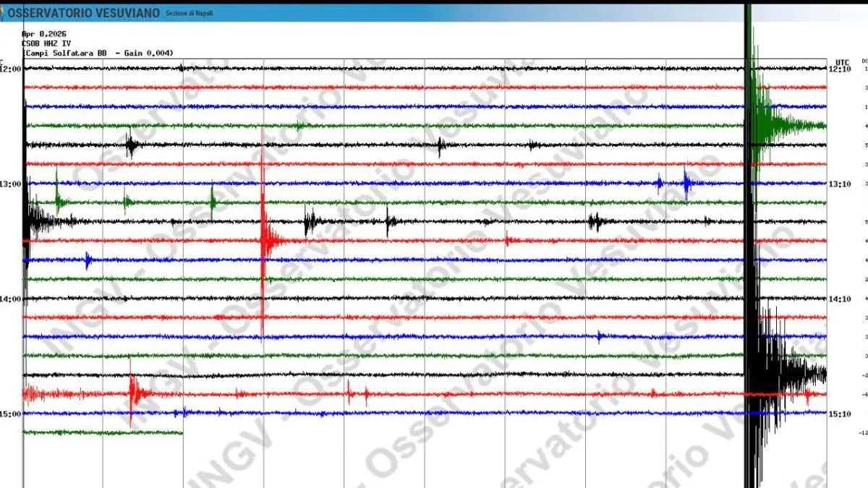Open the OSSERVATORIO VESUVIANO header title

[x=84, y=14]
